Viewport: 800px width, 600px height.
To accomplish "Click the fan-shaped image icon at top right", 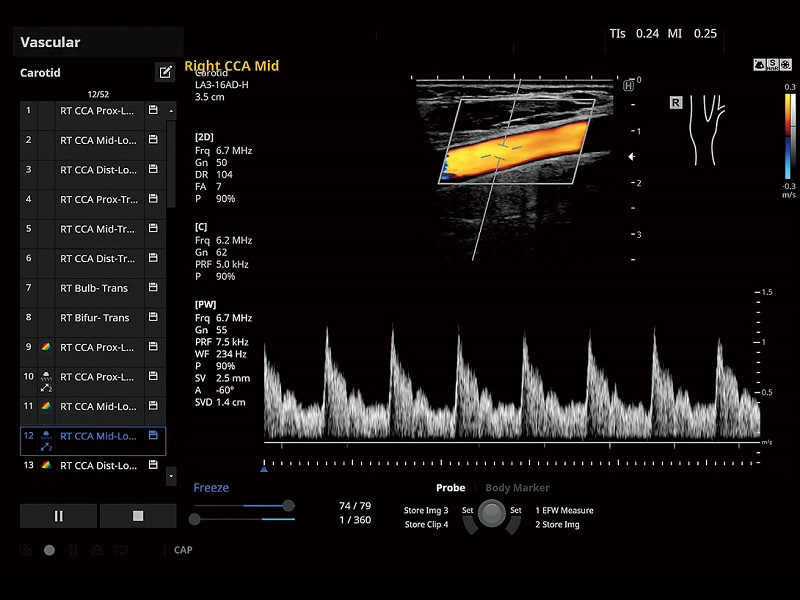I will coord(759,65).
